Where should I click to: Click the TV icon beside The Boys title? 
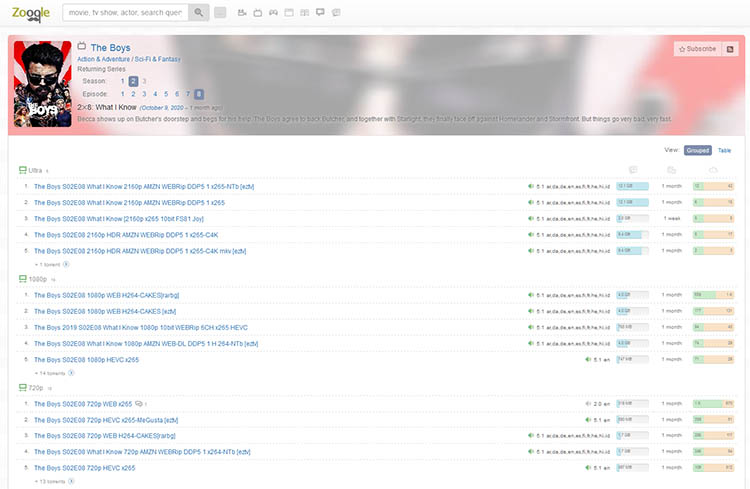point(82,46)
